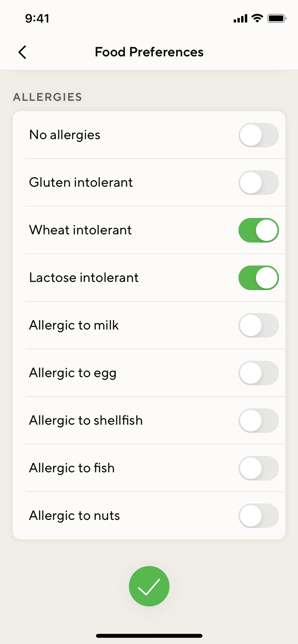Tap the Wi-Fi status icon
Viewport: 298px width, 644px height.
coord(257,18)
